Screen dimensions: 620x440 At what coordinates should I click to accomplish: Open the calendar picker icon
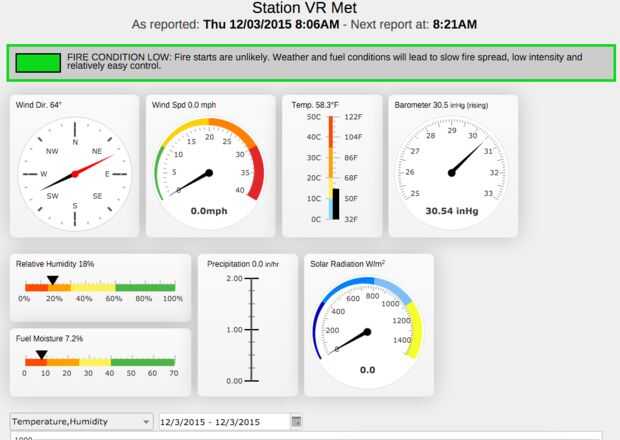click(296, 421)
